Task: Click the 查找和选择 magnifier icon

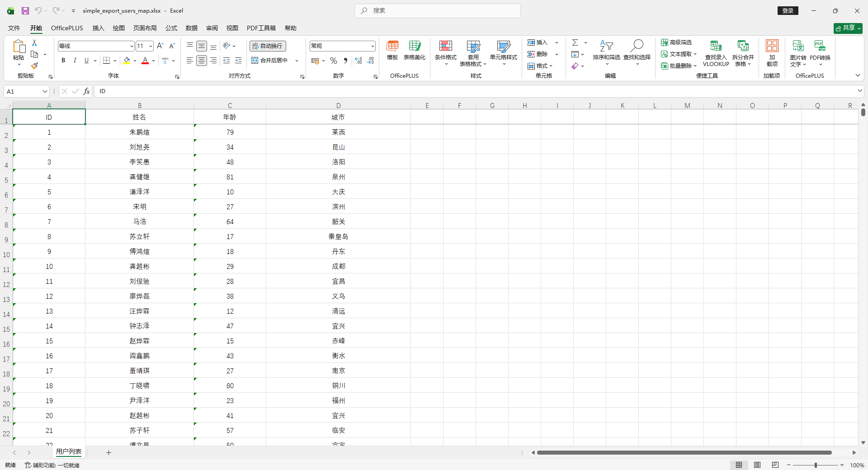Action: pyautogui.click(x=637, y=46)
